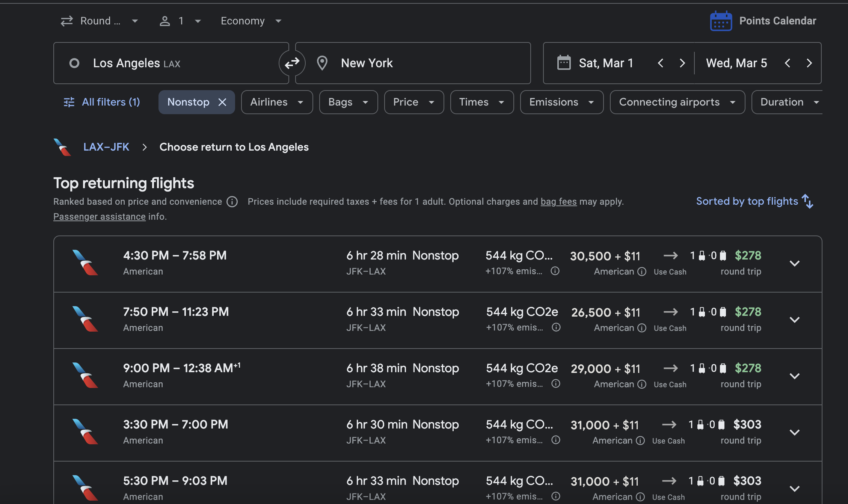Click emissions info icon for 5:30 PM flight
This screenshot has width=848, height=504.
(x=556, y=496)
